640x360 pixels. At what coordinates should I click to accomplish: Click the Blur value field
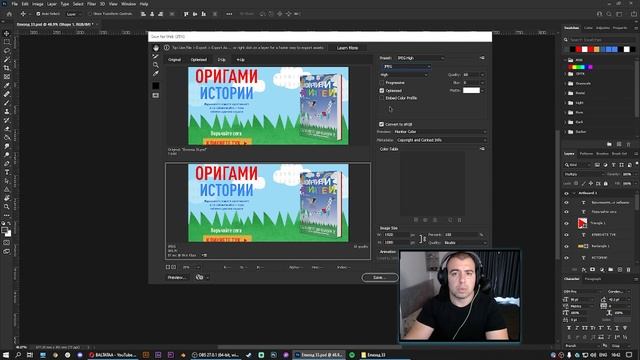(x=471, y=83)
